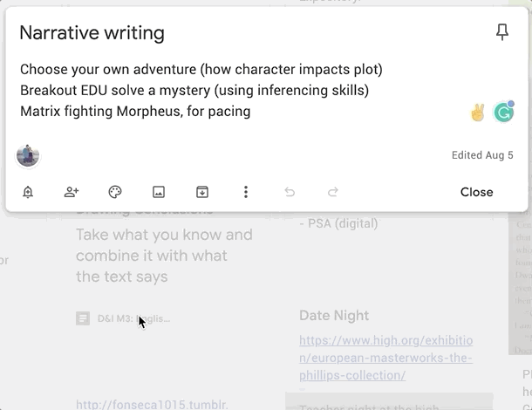Open the Date Night note

[x=334, y=316]
